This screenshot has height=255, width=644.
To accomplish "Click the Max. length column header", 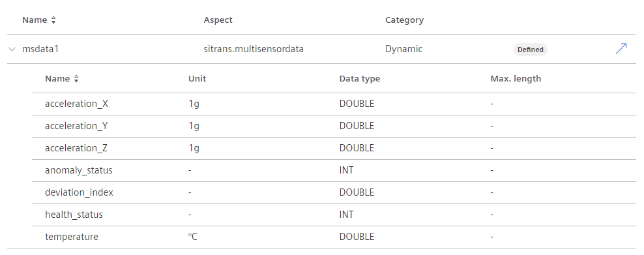I will pyautogui.click(x=516, y=79).
